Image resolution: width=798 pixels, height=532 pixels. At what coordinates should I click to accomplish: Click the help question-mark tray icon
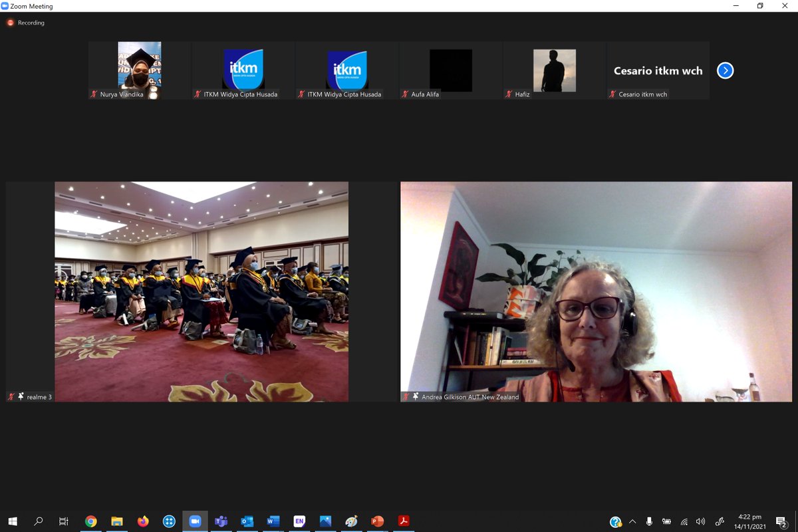(616, 521)
